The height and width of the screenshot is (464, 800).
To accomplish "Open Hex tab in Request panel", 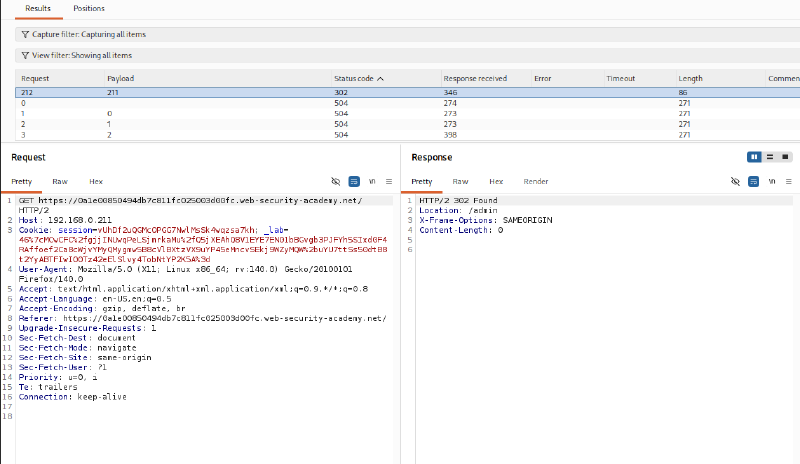I will [96, 181].
